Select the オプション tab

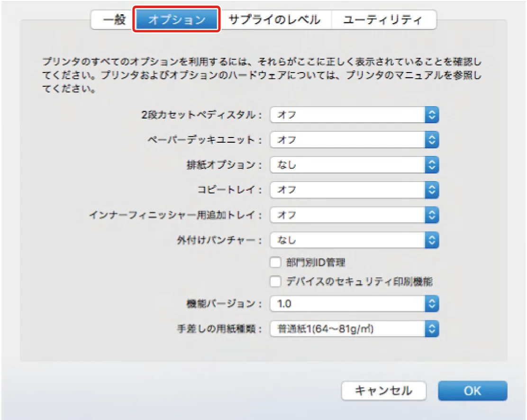176,19
